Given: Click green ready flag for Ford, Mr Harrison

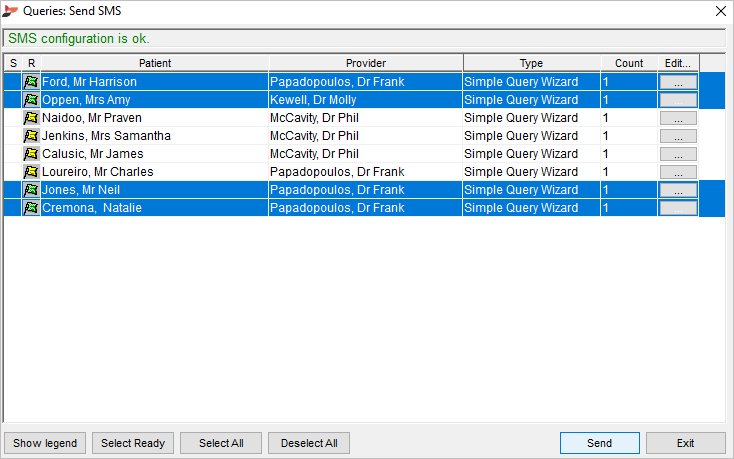Looking at the screenshot, I should (31, 82).
